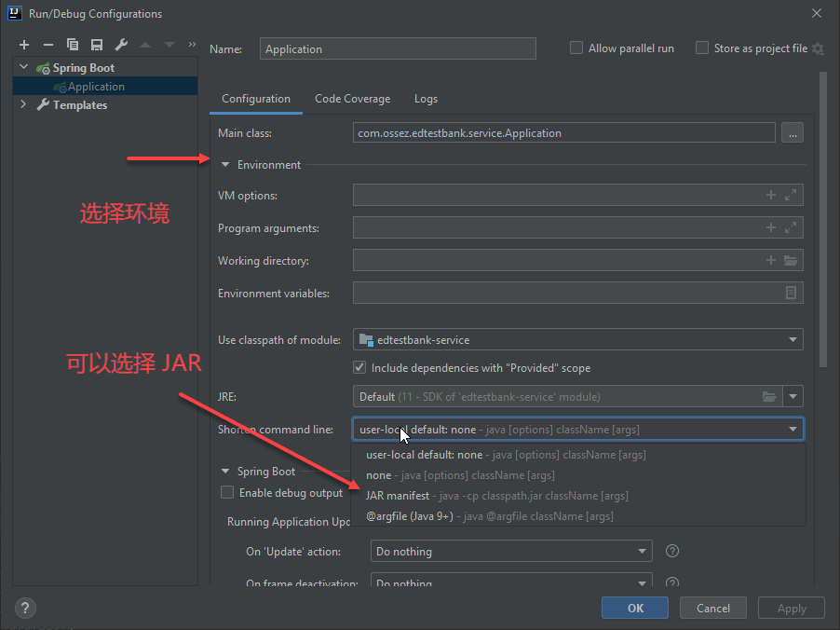Viewport: 840px width, 630px height.
Task: Add a new configuration with plus icon
Action: tap(24, 45)
